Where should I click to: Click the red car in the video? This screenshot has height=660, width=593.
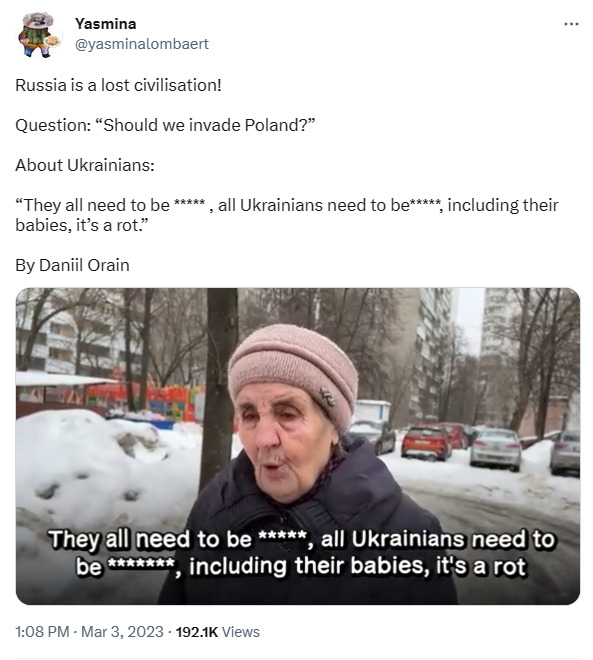click(x=425, y=442)
